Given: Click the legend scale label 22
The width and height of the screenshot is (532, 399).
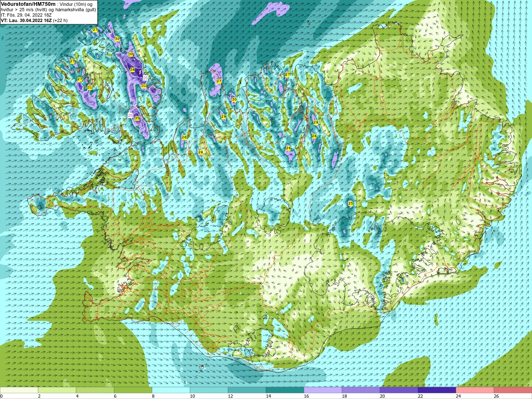Looking at the screenshot, I should [x=420, y=396].
